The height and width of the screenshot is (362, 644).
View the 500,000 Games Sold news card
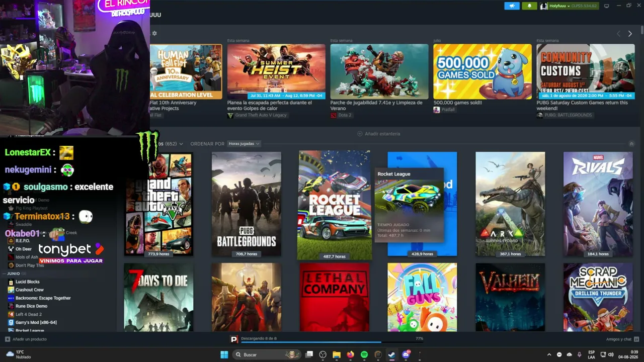click(482, 71)
